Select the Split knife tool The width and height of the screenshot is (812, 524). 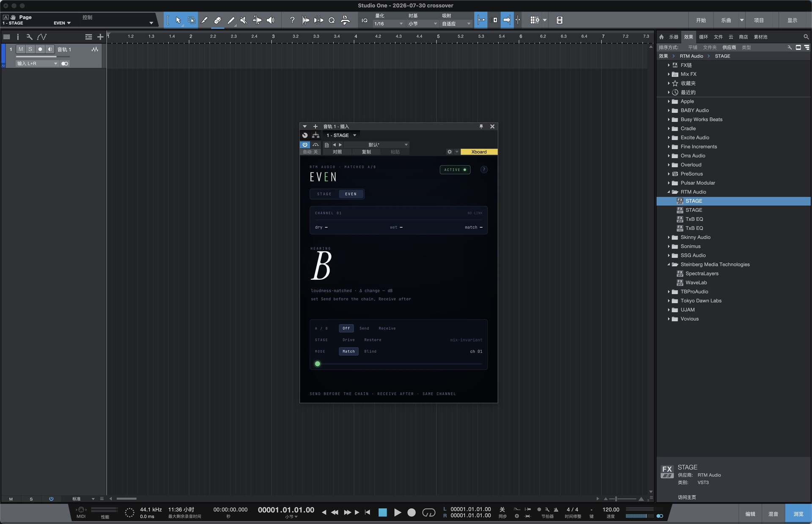coord(205,20)
